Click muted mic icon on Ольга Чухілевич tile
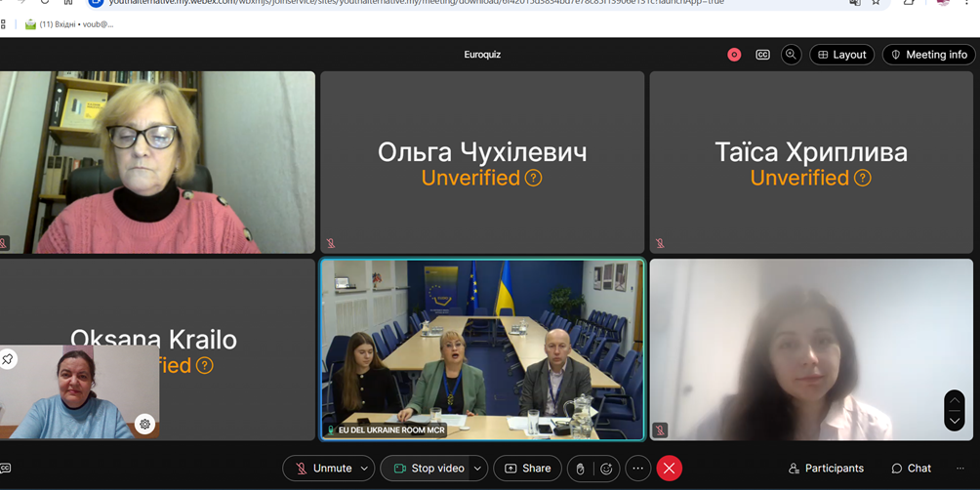 pyautogui.click(x=331, y=243)
